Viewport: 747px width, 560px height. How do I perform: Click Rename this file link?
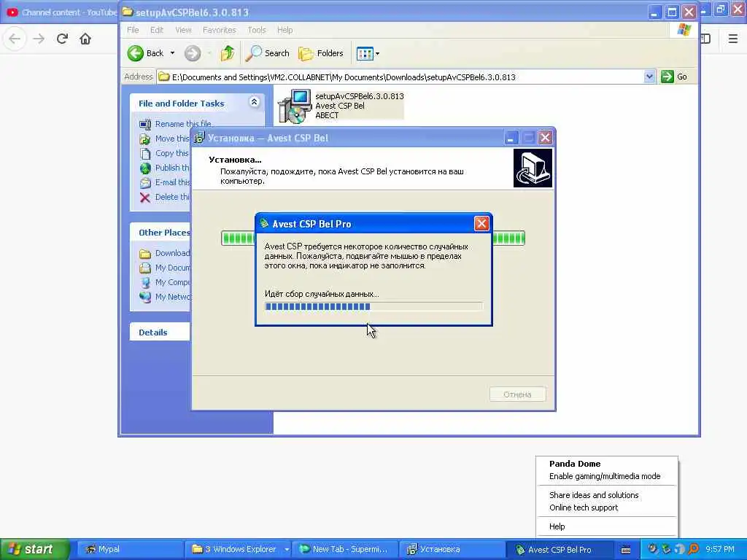coord(184,124)
